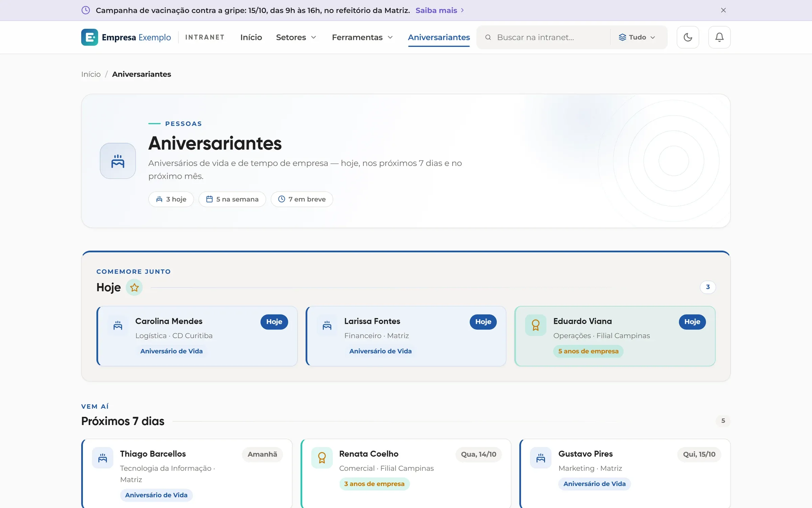Open the Larissa Fontes name
Screen dimensions: 812x508
click(372, 321)
